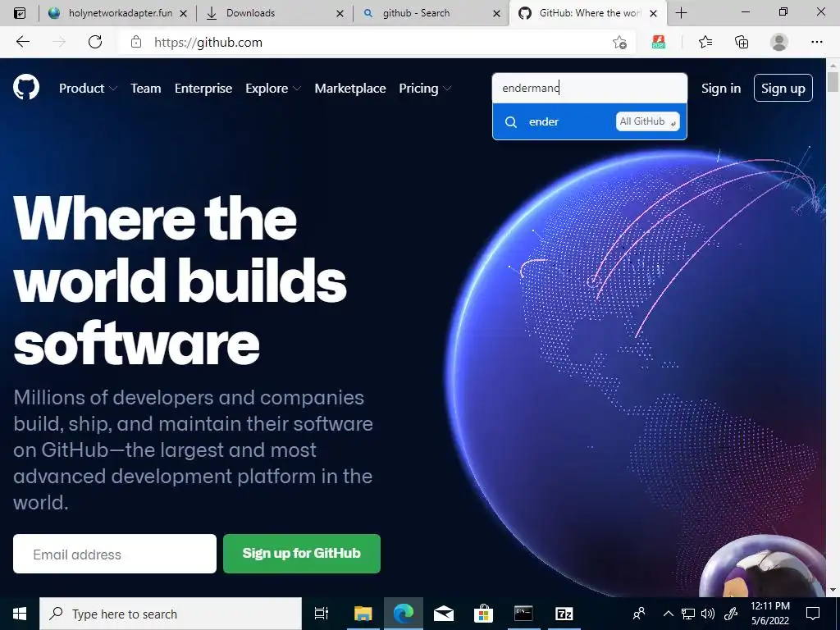Open the red 2021 extension icon
Image resolution: width=840 pixels, height=630 pixels.
659,42
